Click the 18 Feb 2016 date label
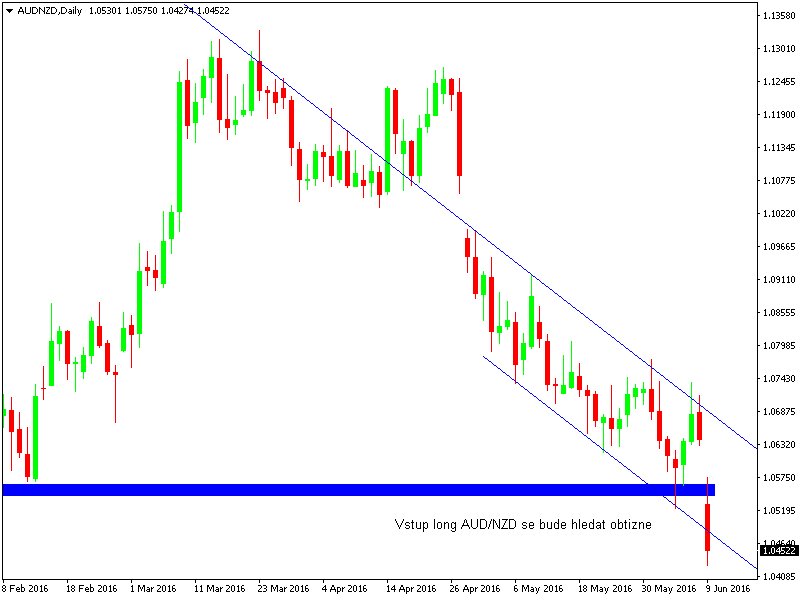800x600 pixels. pyautogui.click(x=91, y=589)
